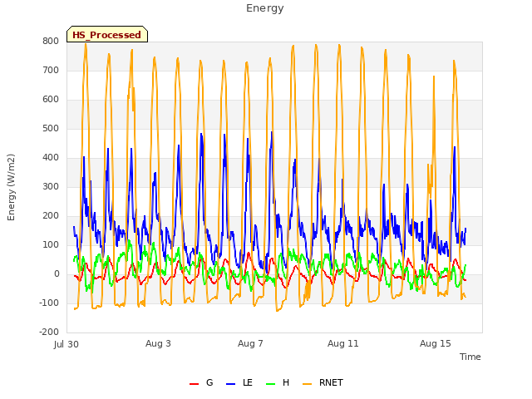Screen dimensions: 532x399
Task: Click the orange RNET legend swatch
Action: pyautogui.click(x=307, y=384)
